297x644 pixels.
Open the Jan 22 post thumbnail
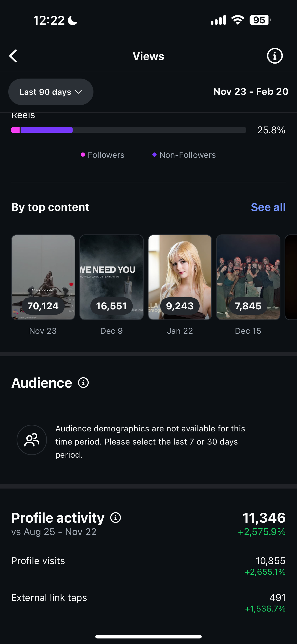click(x=180, y=277)
